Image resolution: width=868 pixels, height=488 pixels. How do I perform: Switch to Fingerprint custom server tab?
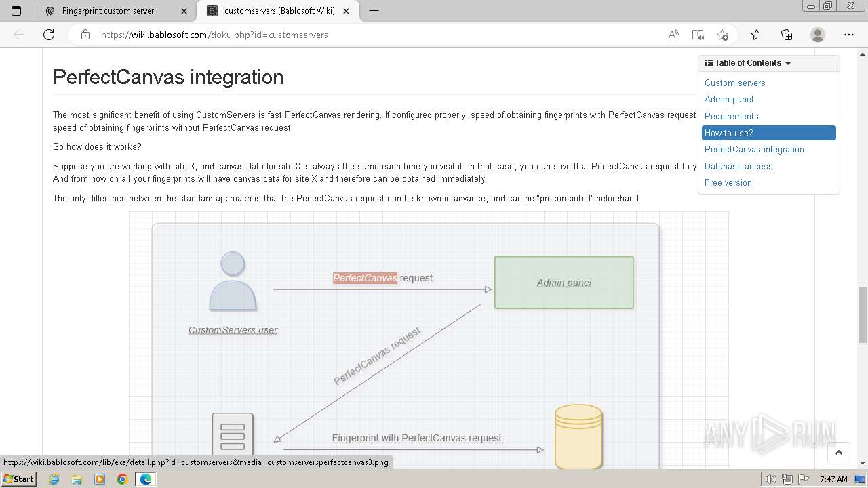108,11
